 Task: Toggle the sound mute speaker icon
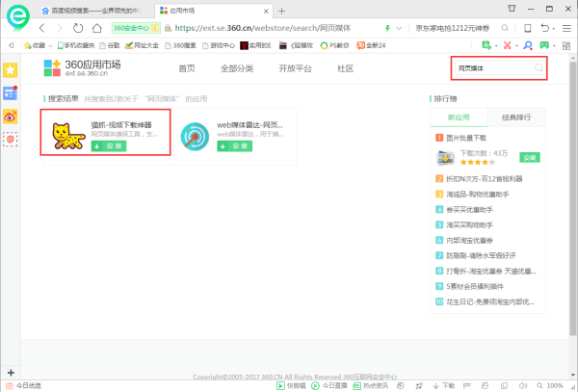(523, 385)
